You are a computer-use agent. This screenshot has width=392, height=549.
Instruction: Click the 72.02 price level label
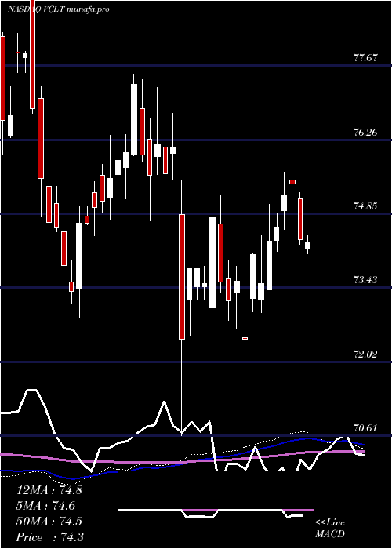pos(365,354)
